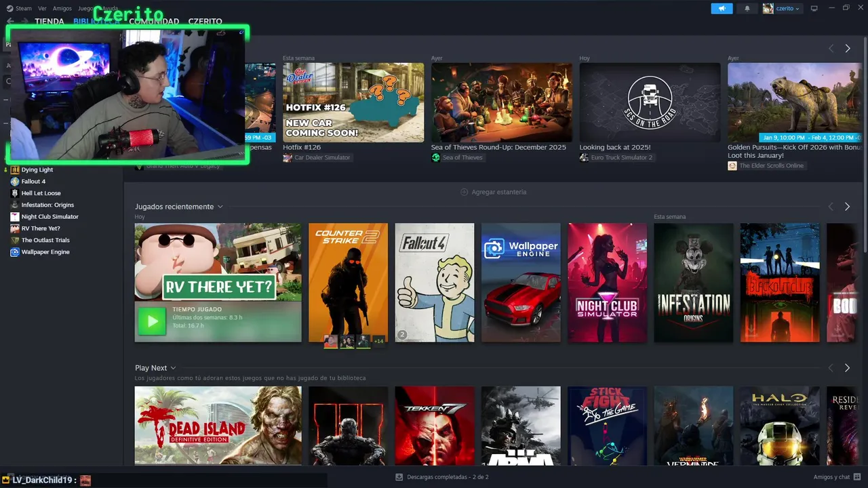Expand the Play Next shelf dropdown

(x=173, y=368)
